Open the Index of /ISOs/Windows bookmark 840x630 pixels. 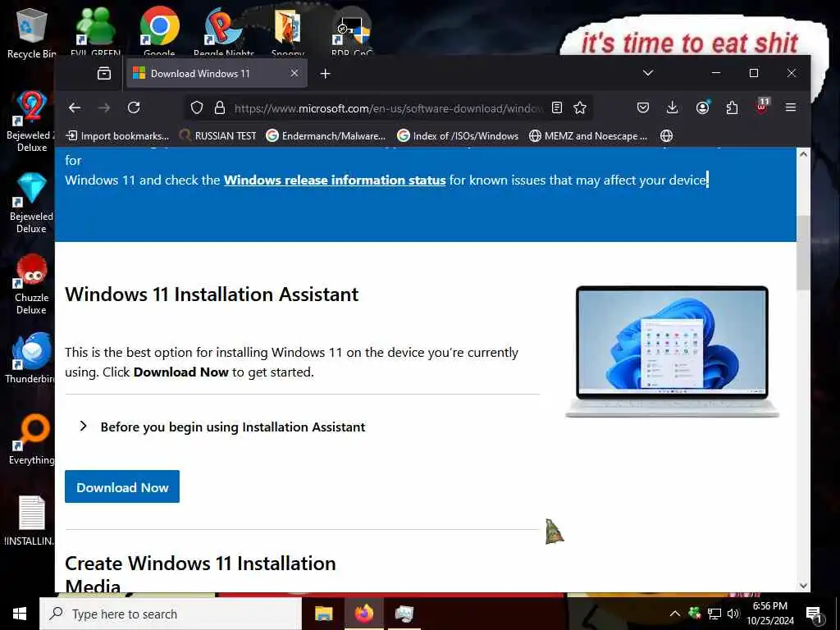pos(458,136)
